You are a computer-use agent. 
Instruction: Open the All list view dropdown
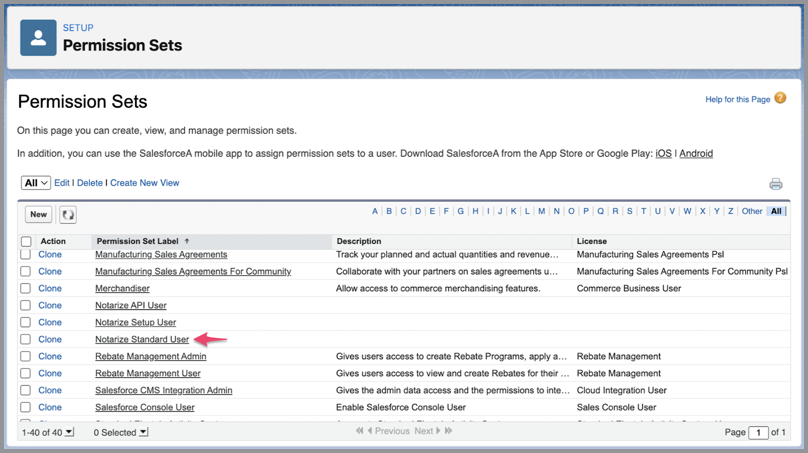point(36,183)
